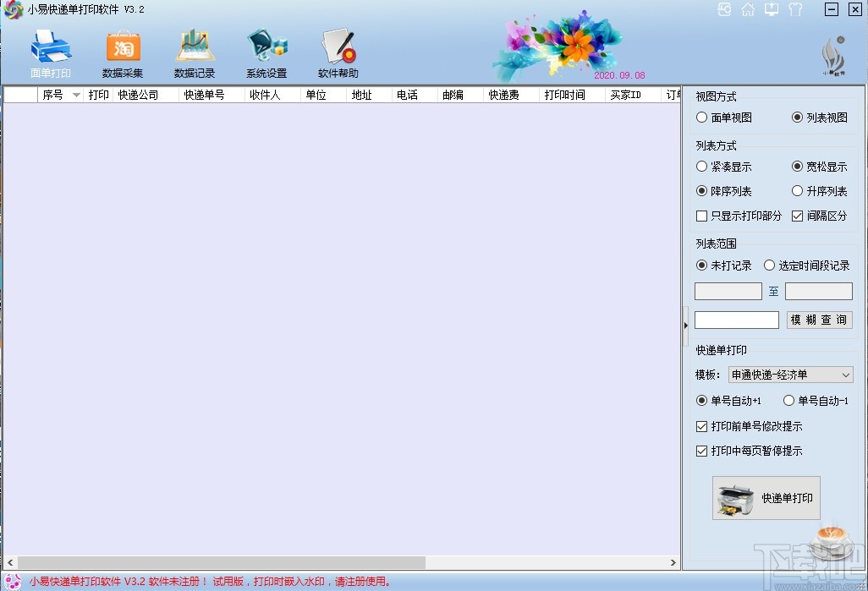Click the 数据采集 toolbar icon

tap(123, 52)
